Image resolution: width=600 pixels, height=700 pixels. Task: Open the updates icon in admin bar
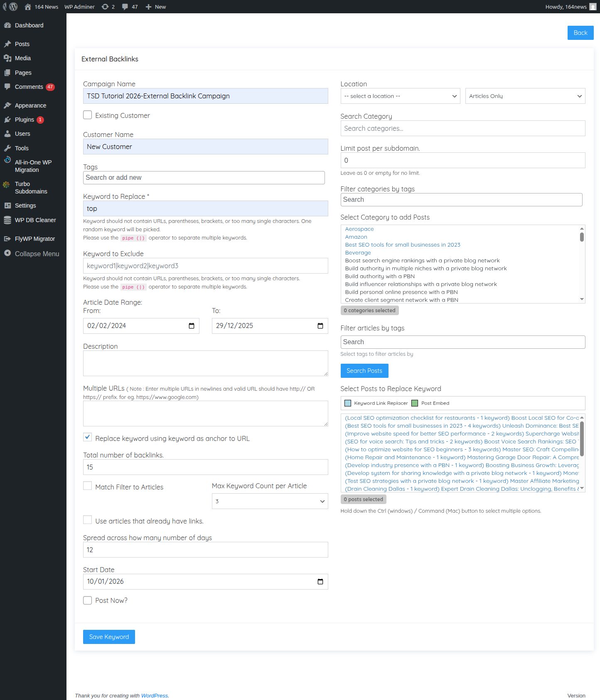tap(105, 7)
